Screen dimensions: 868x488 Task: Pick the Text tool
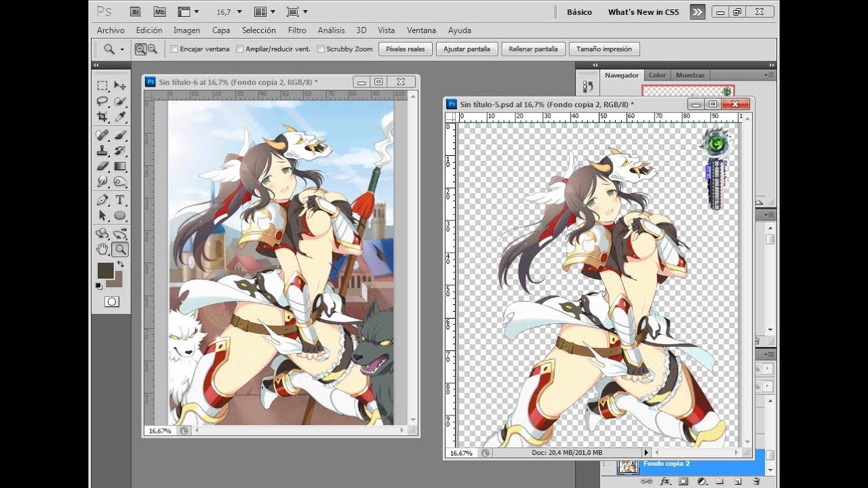[120, 199]
